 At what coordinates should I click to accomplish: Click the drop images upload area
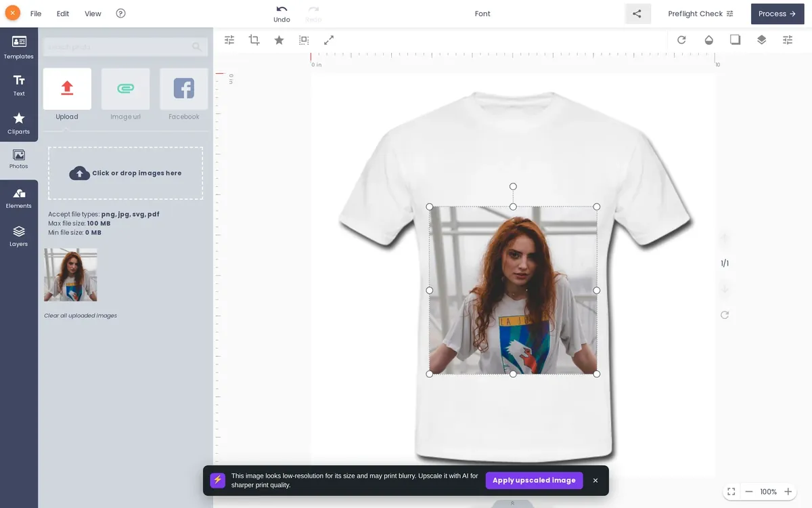coord(125,173)
